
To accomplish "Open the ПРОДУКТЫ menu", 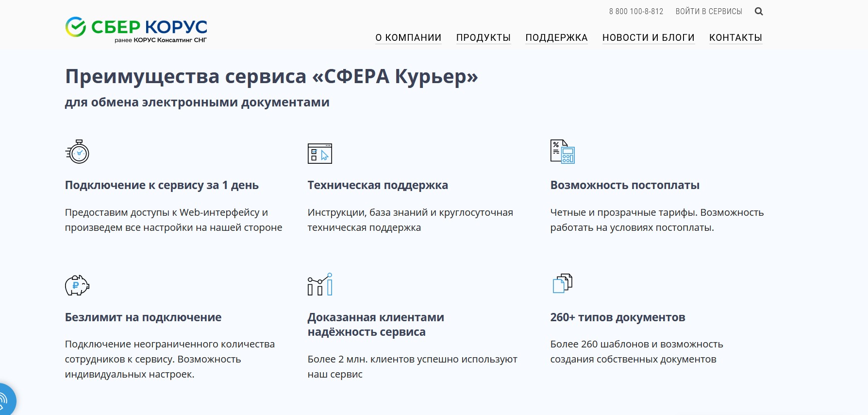I will click(484, 37).
